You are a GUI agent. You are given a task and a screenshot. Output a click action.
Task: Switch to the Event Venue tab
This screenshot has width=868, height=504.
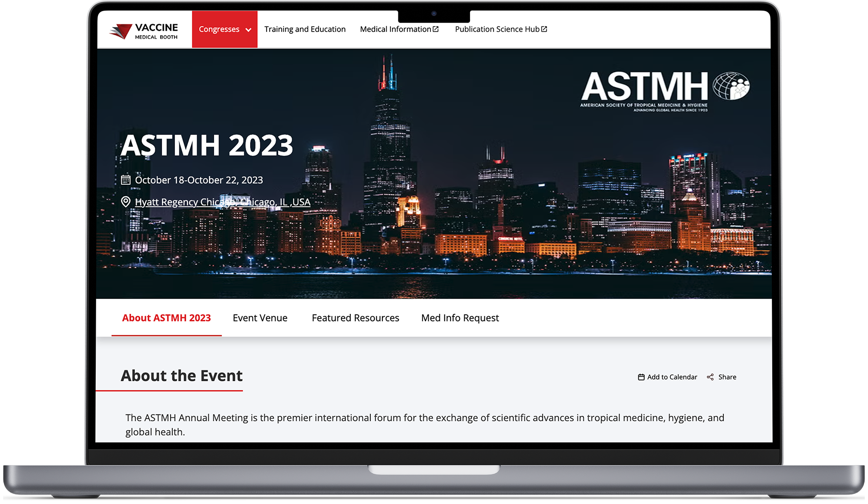260,318
